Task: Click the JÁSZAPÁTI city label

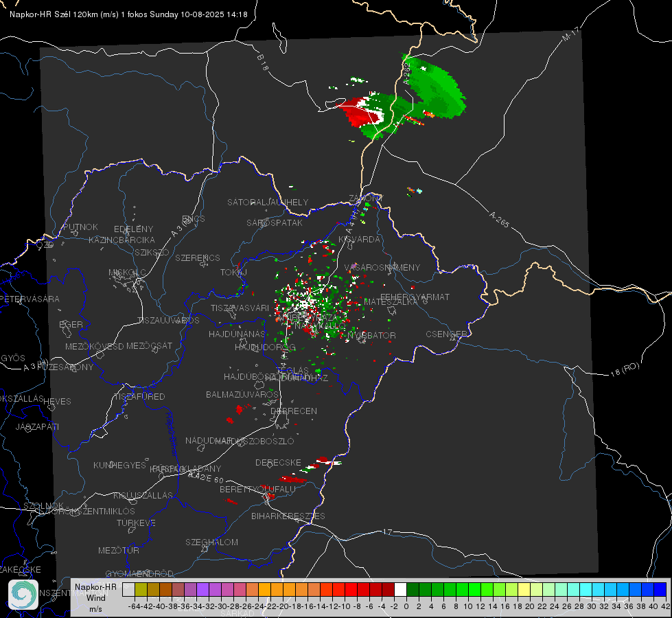Action: tap(37, 426)
